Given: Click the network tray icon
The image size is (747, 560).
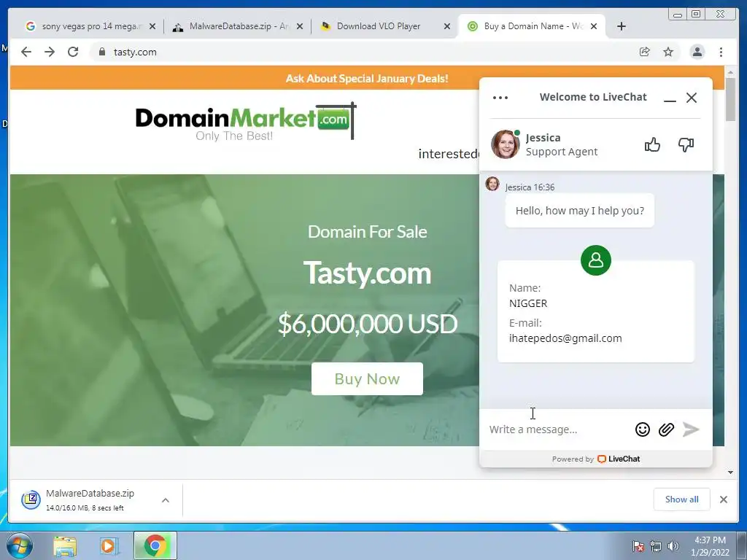Looking at the screenshot, I should point(656,546).
